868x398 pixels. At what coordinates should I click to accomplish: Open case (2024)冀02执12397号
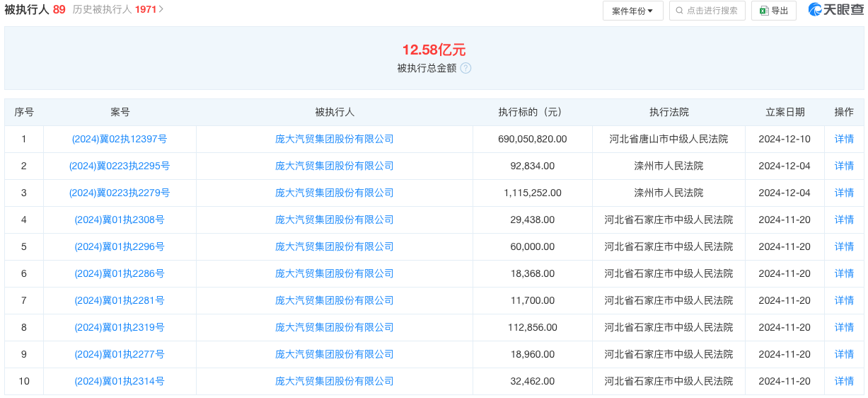[x=120, y=140]
